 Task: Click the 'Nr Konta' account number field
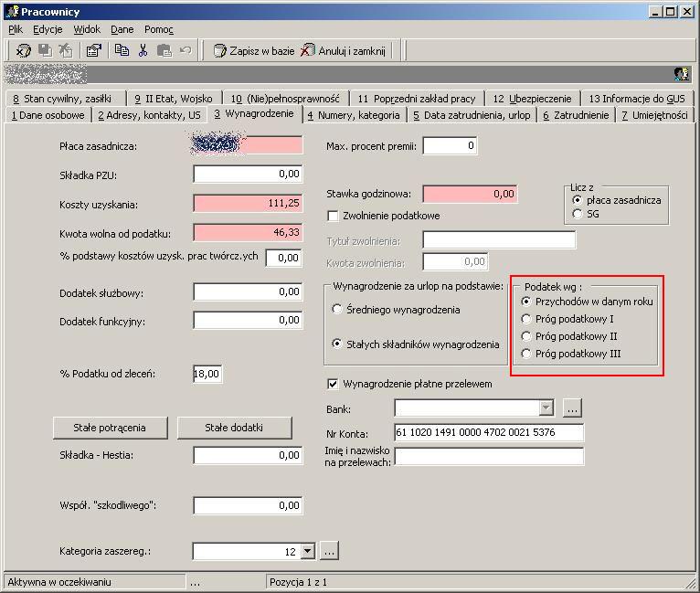click(489, 432)
